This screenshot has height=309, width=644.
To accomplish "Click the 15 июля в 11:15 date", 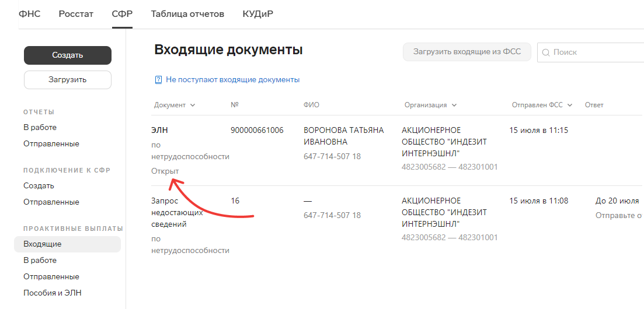I will click(x=539, y=131).
